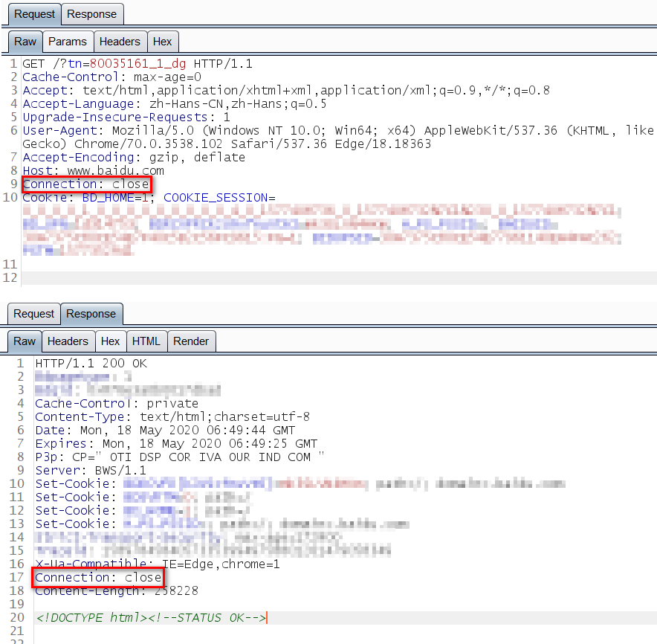
Task: Open the Headers tab in the request panel
Action: pyautogui.click(x=120, y=42)
